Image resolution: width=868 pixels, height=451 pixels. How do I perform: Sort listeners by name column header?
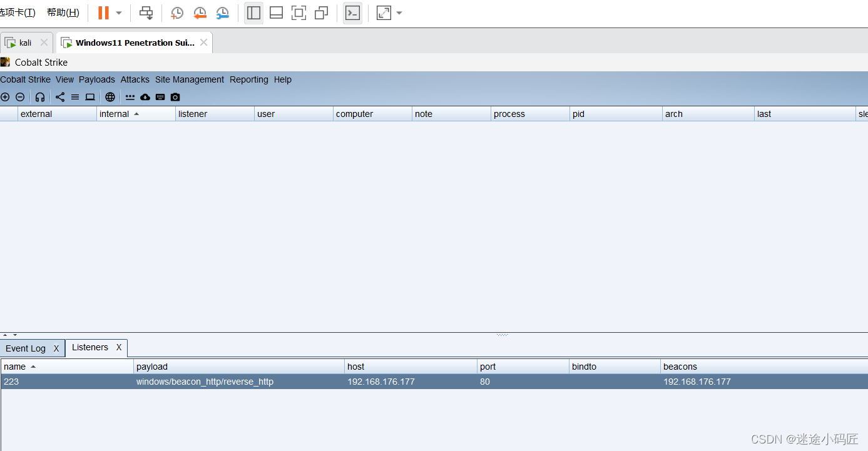click(67, 367)
